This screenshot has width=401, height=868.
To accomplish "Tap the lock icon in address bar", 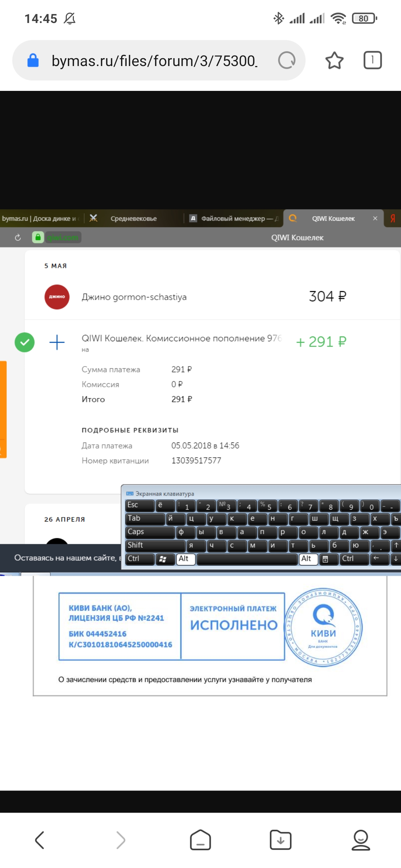I will 33,60.
